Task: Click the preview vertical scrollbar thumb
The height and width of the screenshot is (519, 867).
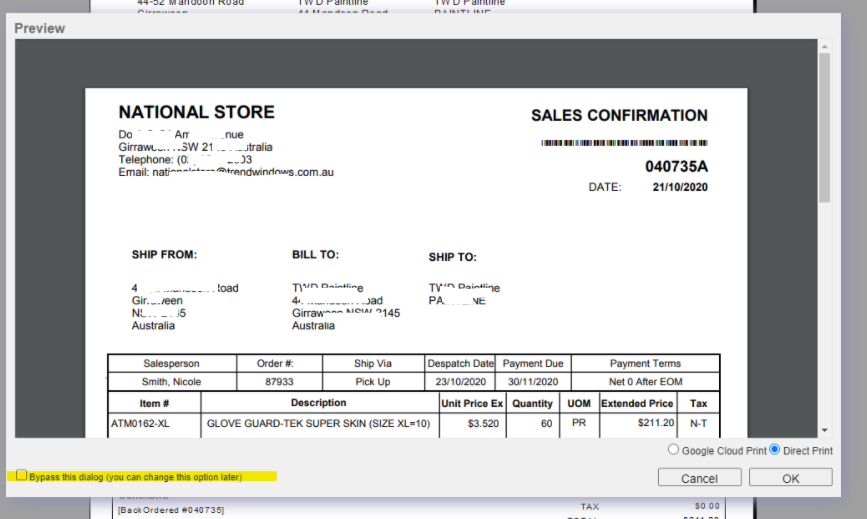Action: [824, 128]
